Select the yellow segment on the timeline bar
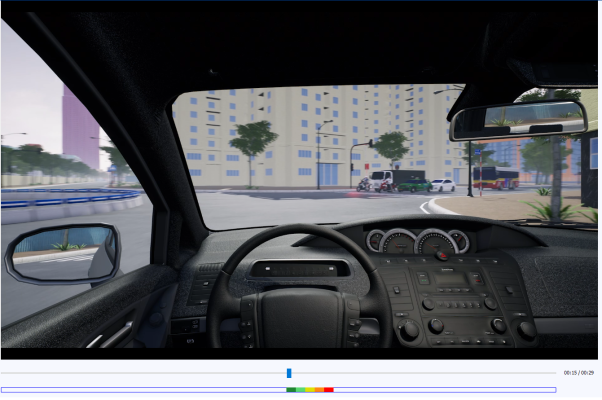The width and height of the screenshot is (602, 400). click(310, 389)
